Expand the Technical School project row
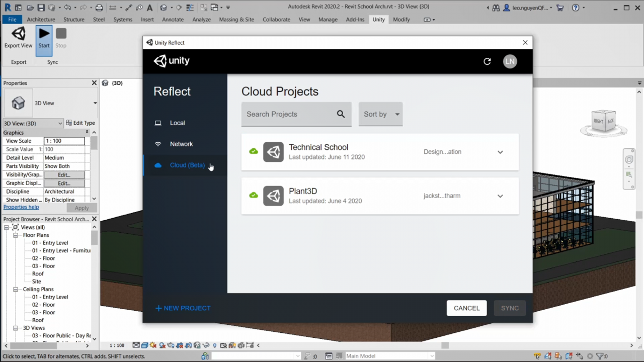Screen dimensions: 644x362 (500, 152)
